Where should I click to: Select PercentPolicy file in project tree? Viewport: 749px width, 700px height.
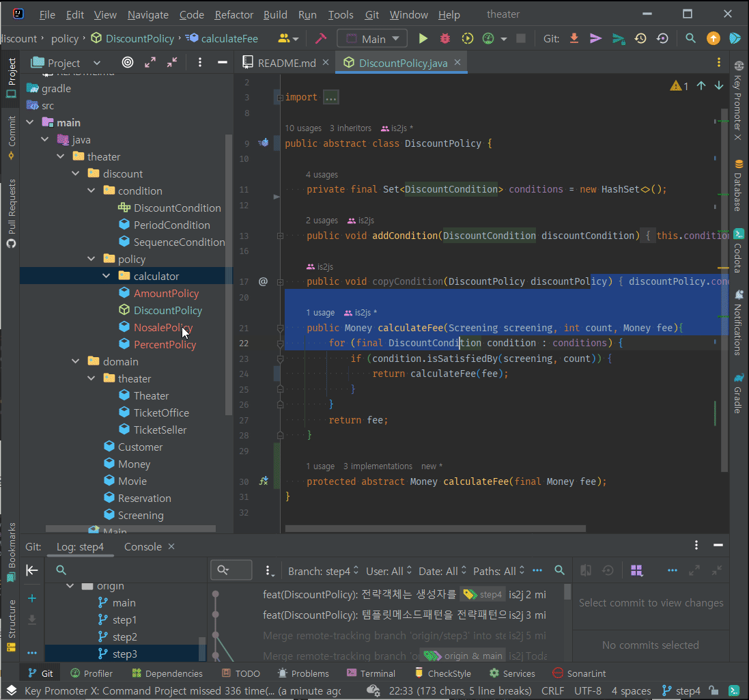[x=165, y=345]
